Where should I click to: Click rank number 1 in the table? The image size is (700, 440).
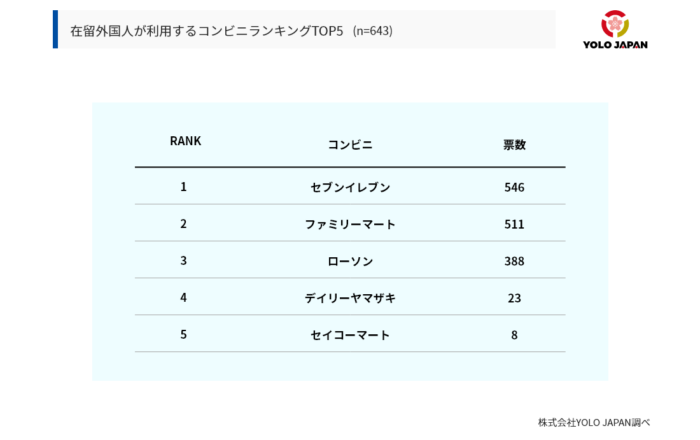(184, 187)
